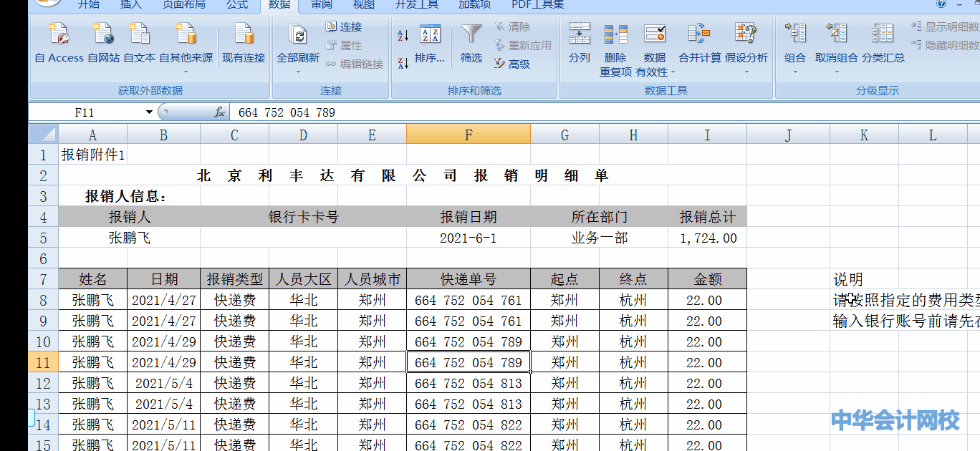Click 重新应用 to reapply the filter

(522, 45)
